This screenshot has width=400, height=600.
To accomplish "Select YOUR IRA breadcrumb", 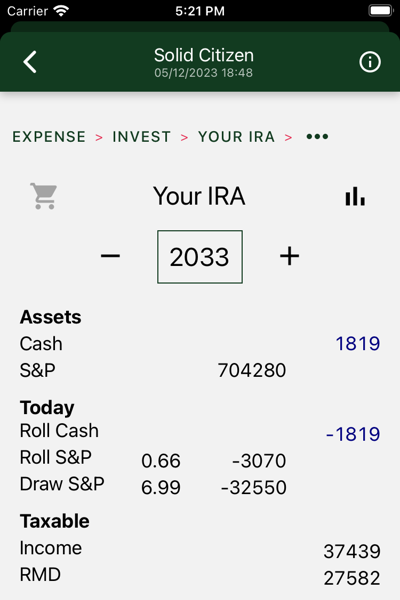I will click(236, 137).
